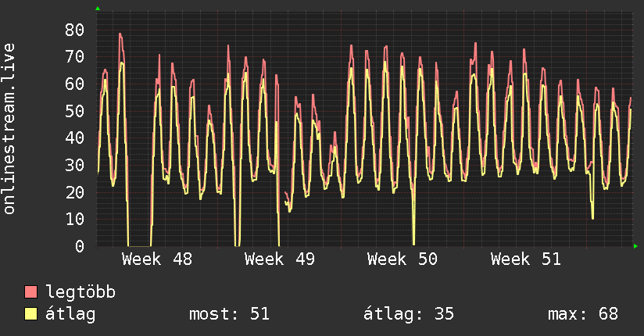Click the yellow átlag color swatch
Viewport: 644px width, 336px height.
[x=30, y=314]
